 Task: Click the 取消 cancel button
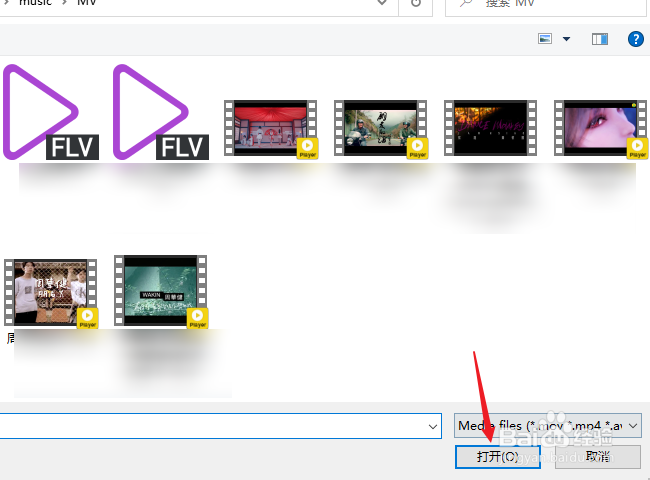(598, 457)
